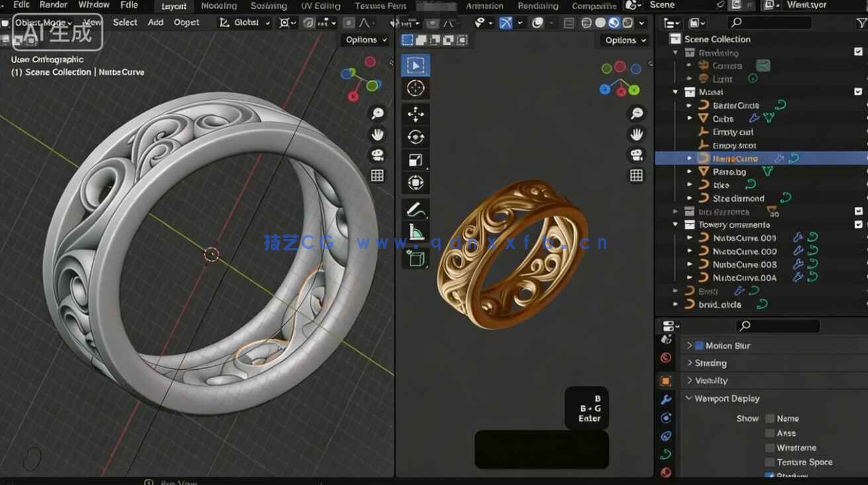Open the Render menu
Screen dimensions: 868x485
coord(53,5)
